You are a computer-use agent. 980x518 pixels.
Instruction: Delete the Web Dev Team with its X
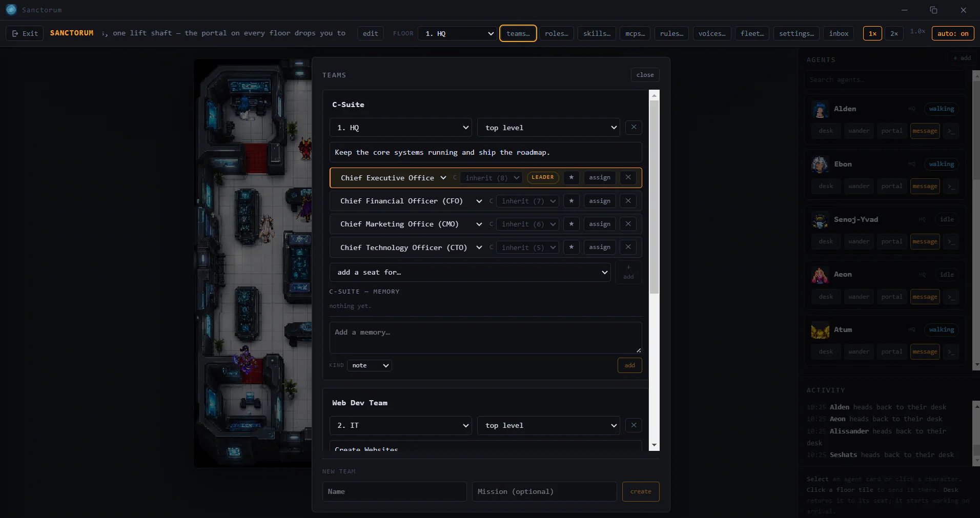click(634, 425)
